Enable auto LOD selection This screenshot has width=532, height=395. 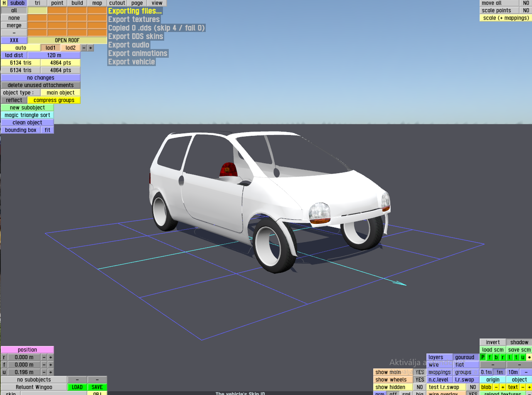[21, 48]
